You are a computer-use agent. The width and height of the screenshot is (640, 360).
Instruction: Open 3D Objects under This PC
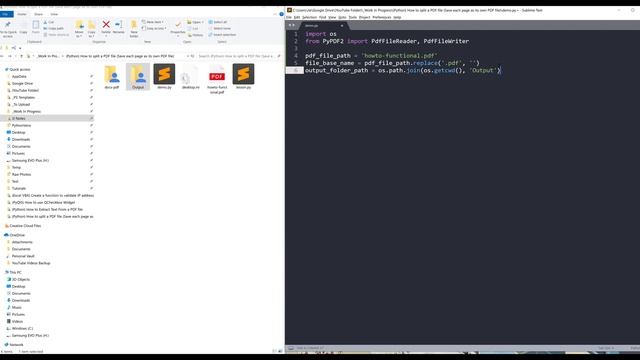coord(20,280)
